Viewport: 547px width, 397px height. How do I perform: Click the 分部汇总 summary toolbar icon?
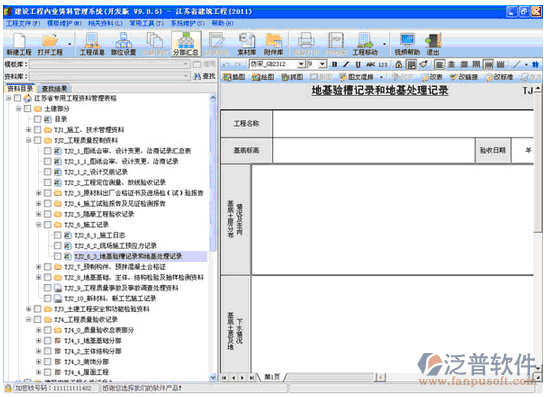click(186, 44)
